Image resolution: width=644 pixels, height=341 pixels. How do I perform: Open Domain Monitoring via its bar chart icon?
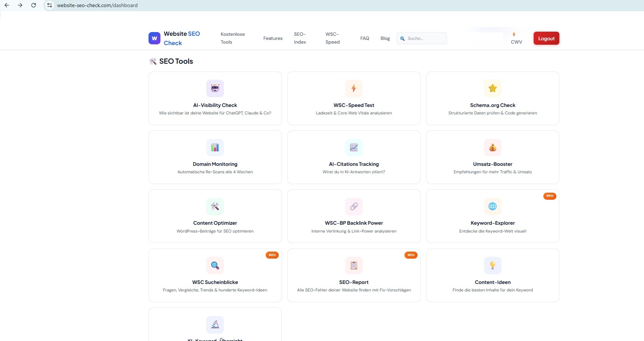pos(215,147)
